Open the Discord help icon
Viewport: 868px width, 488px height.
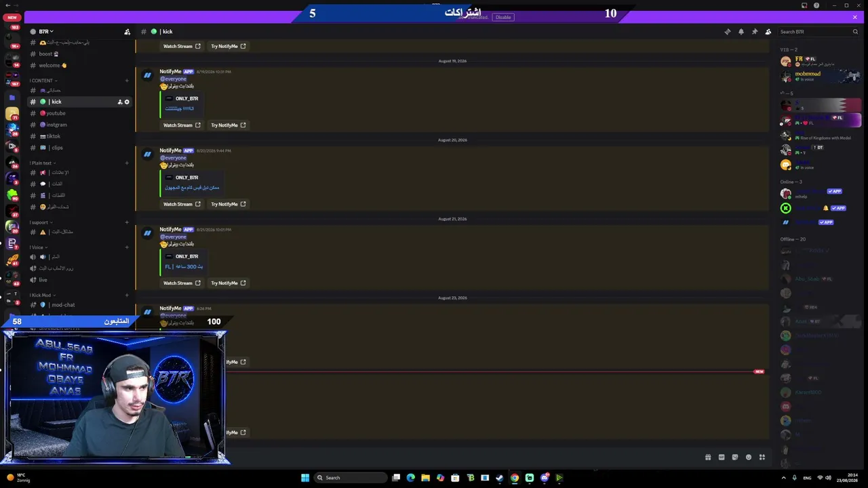[x=816, y=5]
